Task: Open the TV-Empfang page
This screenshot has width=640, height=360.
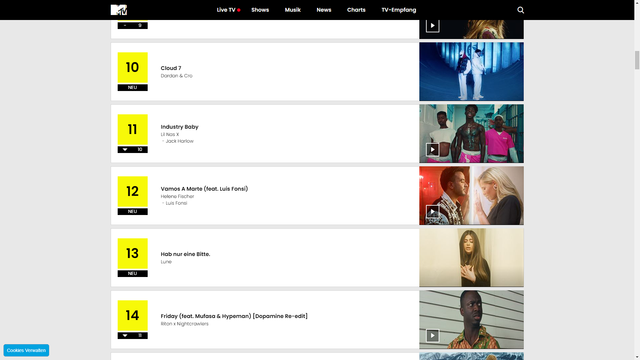Action: (399, 10)
